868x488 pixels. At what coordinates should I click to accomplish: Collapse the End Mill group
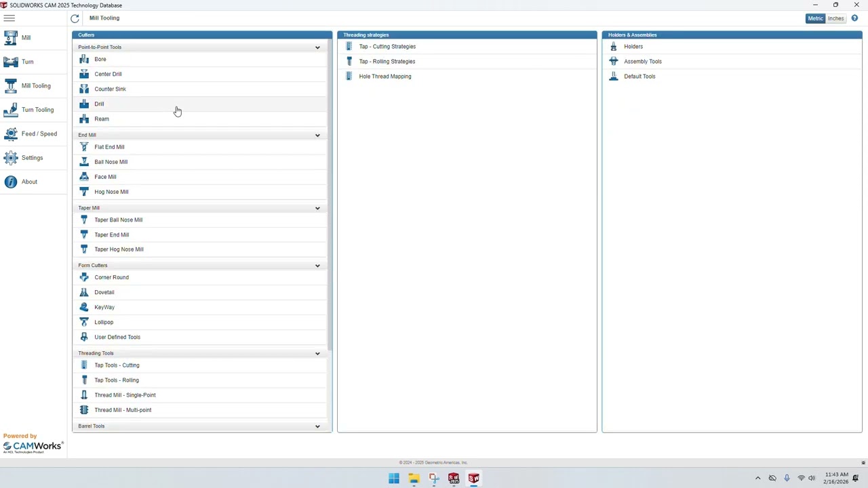pos(317,135)
